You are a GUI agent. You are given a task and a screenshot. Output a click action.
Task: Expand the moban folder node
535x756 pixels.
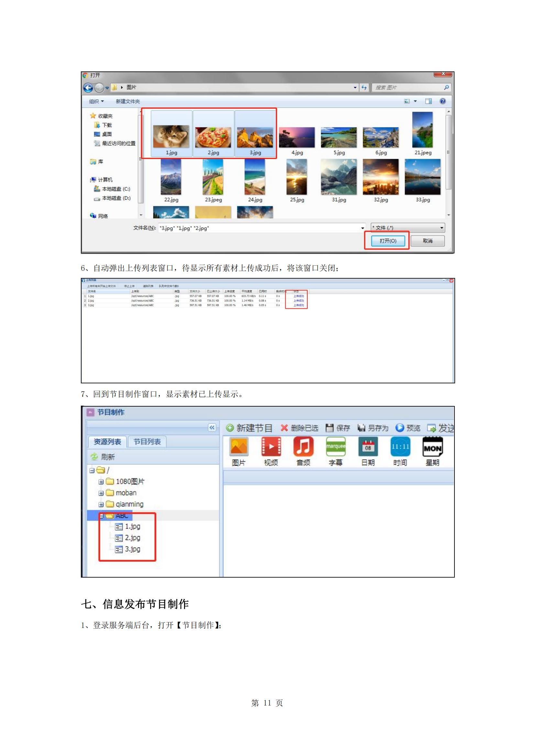[101, 493]
